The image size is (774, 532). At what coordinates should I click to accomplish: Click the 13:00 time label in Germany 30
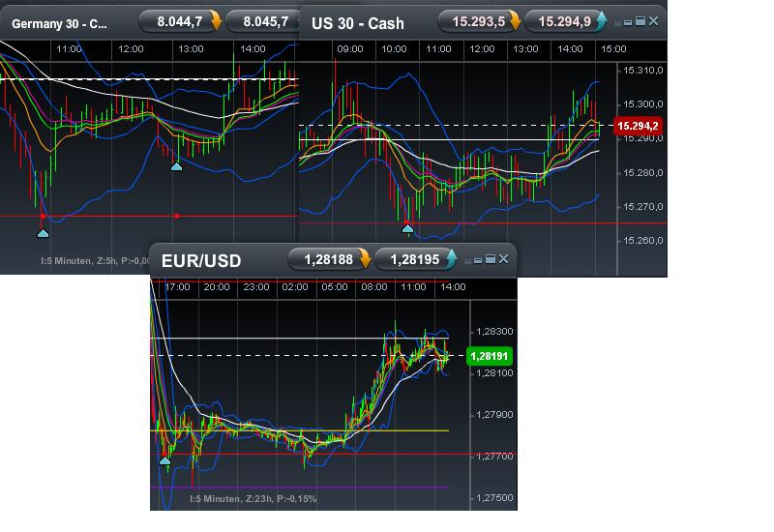pos(191,49)
